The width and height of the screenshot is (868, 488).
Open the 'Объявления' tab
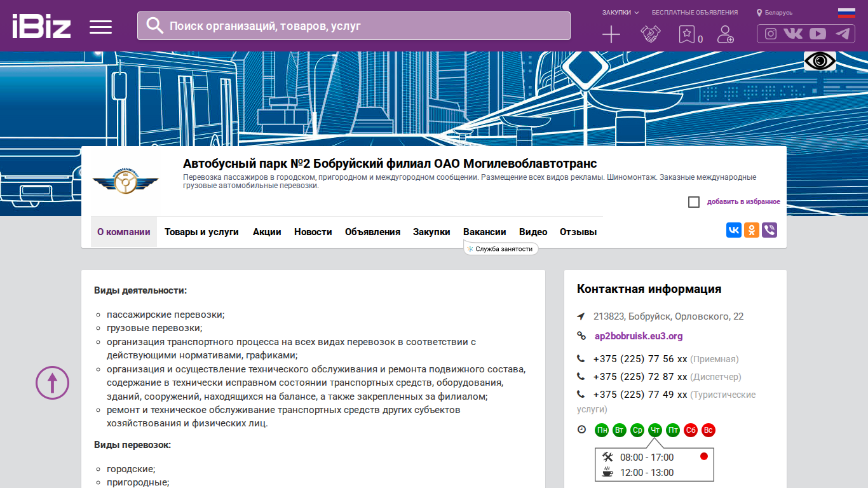[x=372, y=232]
